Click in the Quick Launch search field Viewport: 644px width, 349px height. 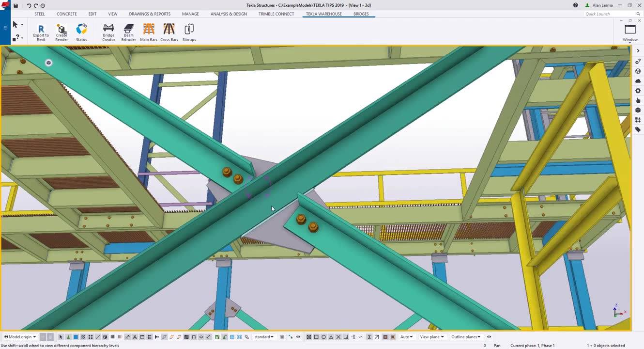[x=613, y=14]
